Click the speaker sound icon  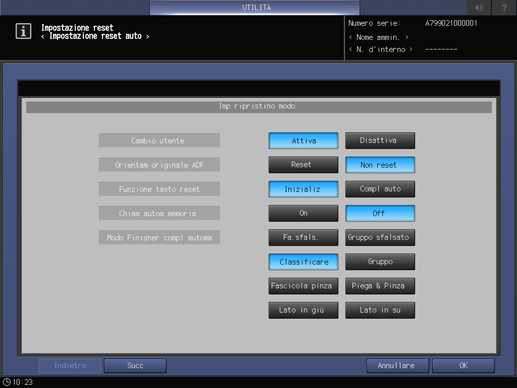tap(479, 7)
